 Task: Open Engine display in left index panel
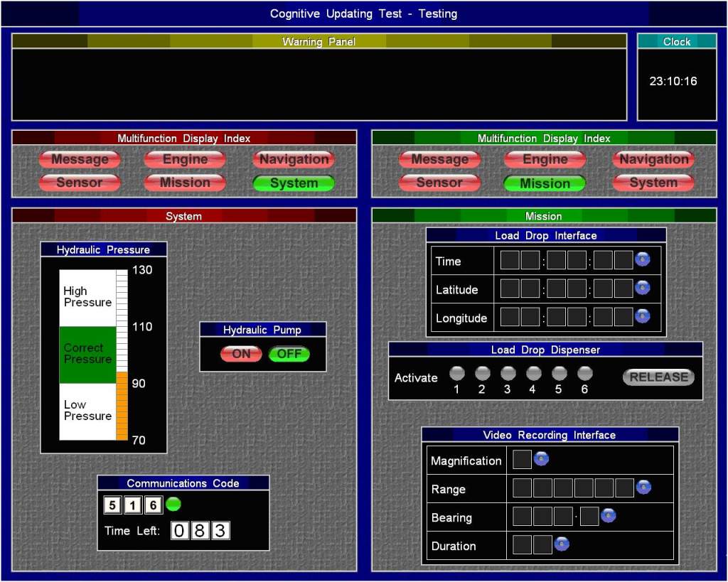185,159
